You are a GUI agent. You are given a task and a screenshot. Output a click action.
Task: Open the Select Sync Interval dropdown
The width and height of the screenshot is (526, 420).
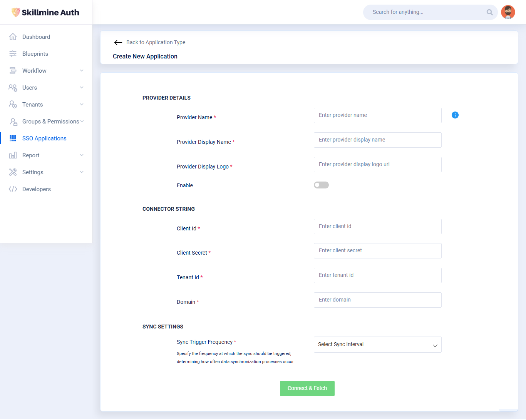click(377, 345)
